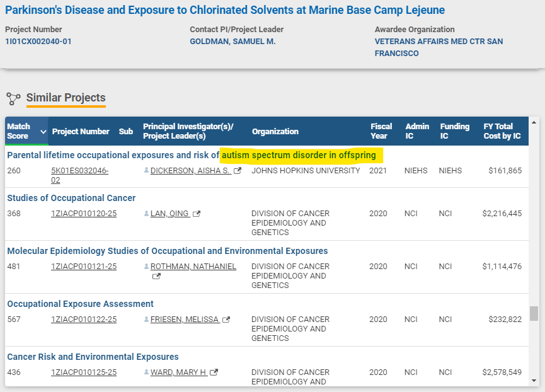Open Parkinson's Disease Camp Lejeune project title
This screenshot has width=545, height=392.
pyautogui.click(x=225, y=10)
